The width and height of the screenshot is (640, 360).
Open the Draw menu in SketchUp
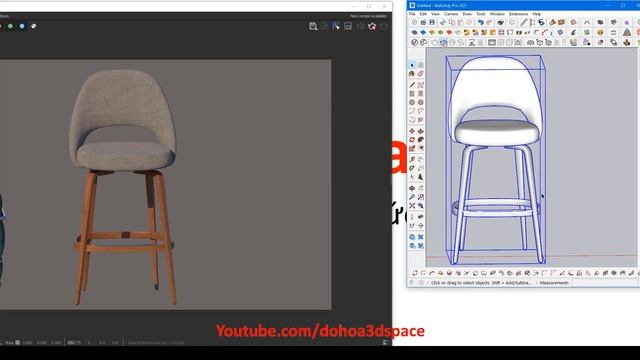click(x=467, y=14)
